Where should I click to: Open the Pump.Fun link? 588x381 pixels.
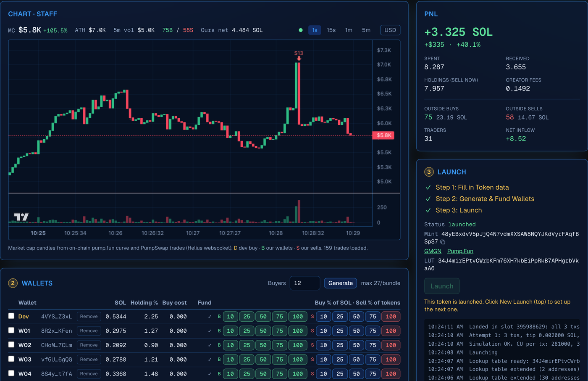point(460,251)
